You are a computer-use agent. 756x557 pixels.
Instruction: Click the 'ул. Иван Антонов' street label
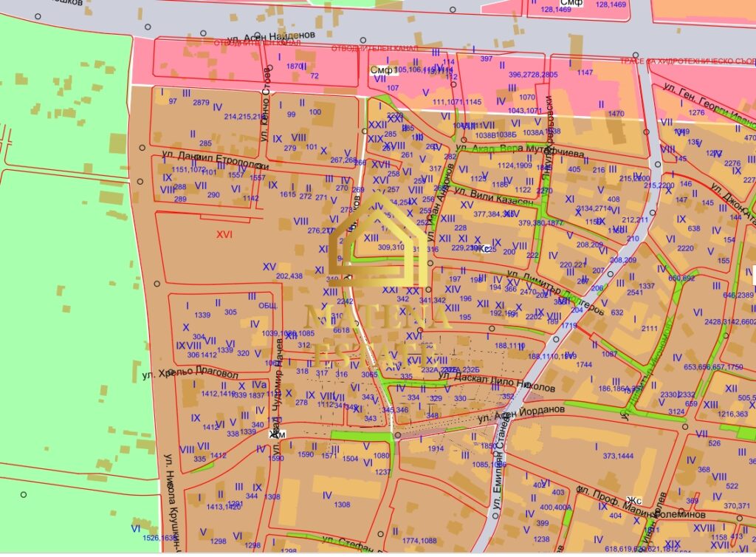click(x=439, y=202)
